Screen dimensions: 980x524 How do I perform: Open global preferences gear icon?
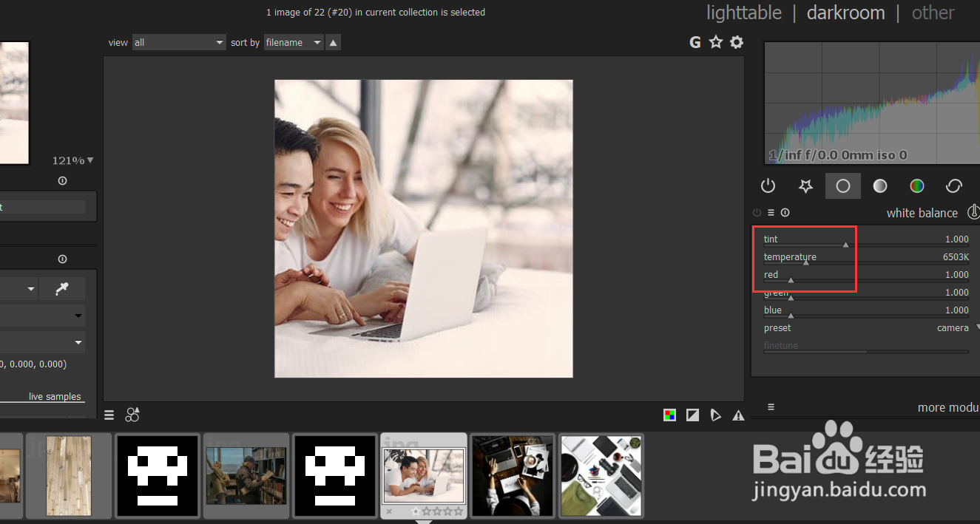click(x=737, y=43)
